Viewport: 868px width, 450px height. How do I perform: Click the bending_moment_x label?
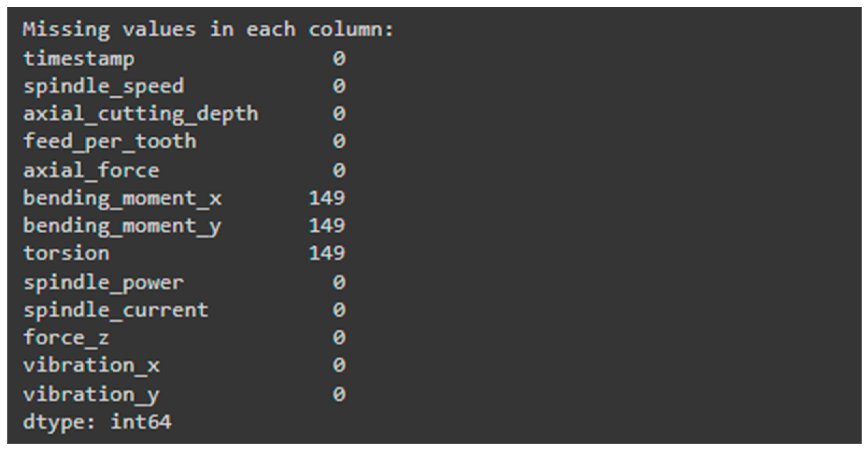pos(123,199)
